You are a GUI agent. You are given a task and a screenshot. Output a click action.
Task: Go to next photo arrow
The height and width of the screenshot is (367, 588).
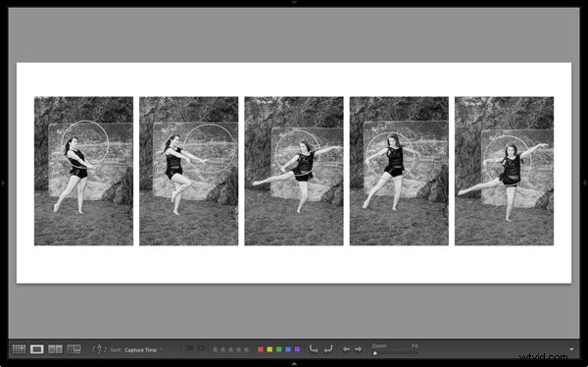[x=358, y=349]
